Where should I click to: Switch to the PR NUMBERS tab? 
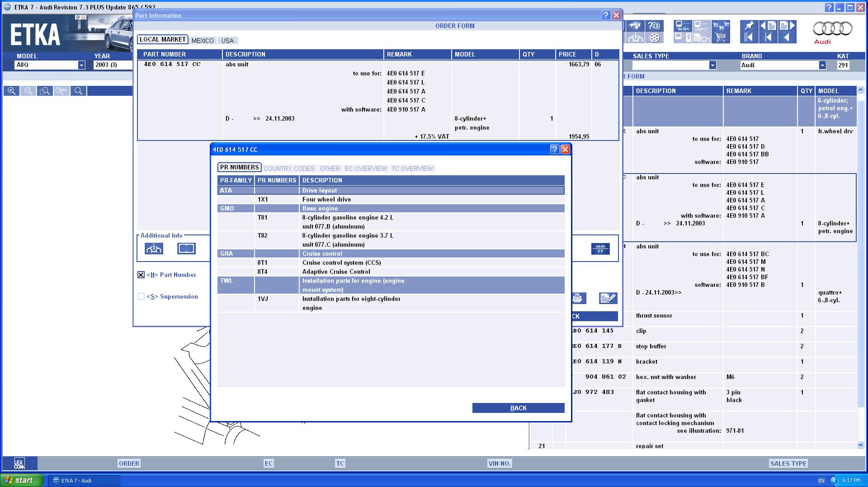[x=240, y=168]
